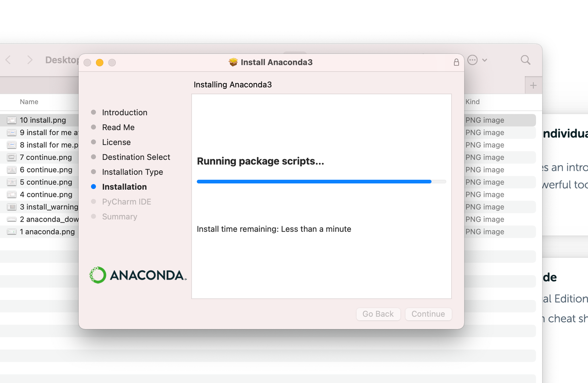The image size is (588, 383).
Task: Click the Anaconda logo in installer
Action: (x=137, y=275)
